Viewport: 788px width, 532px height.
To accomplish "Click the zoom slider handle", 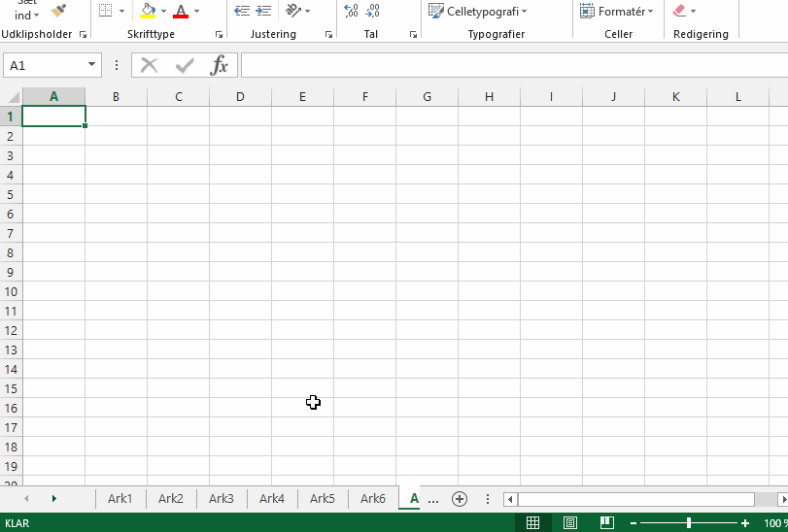I will pyautogui.click(x=689, y=523).
